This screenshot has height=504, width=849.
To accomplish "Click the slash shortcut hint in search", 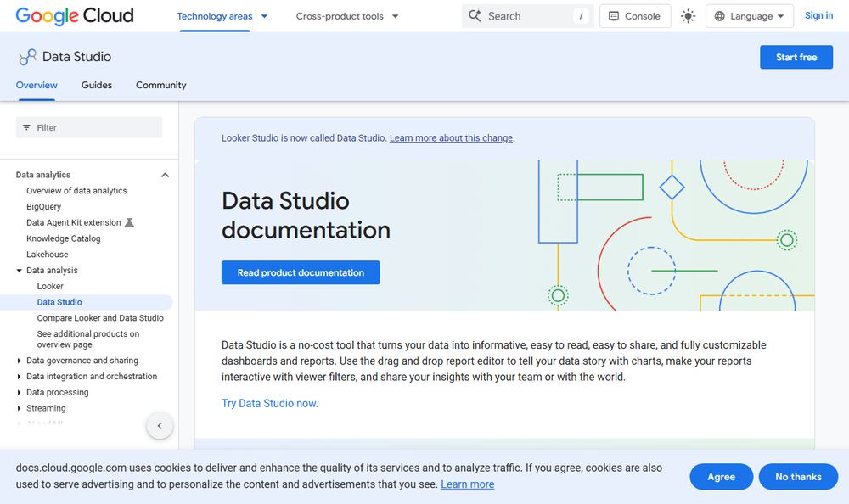I will pyautogui.click(x=581, y=16).
